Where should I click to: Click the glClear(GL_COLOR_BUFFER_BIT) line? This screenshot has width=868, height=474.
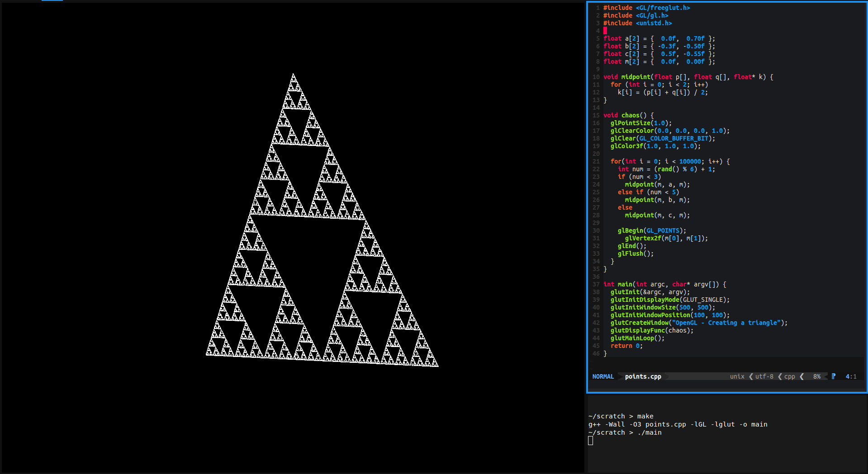pos(663,138)
